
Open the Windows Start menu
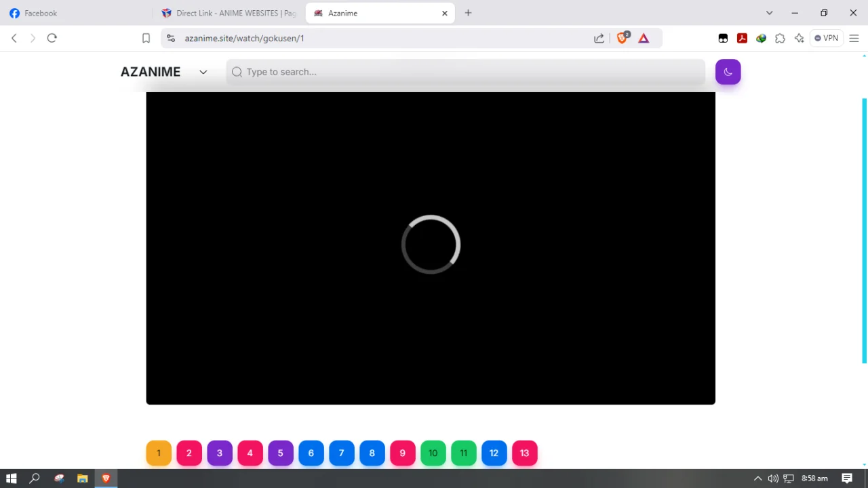pos(11,479)
